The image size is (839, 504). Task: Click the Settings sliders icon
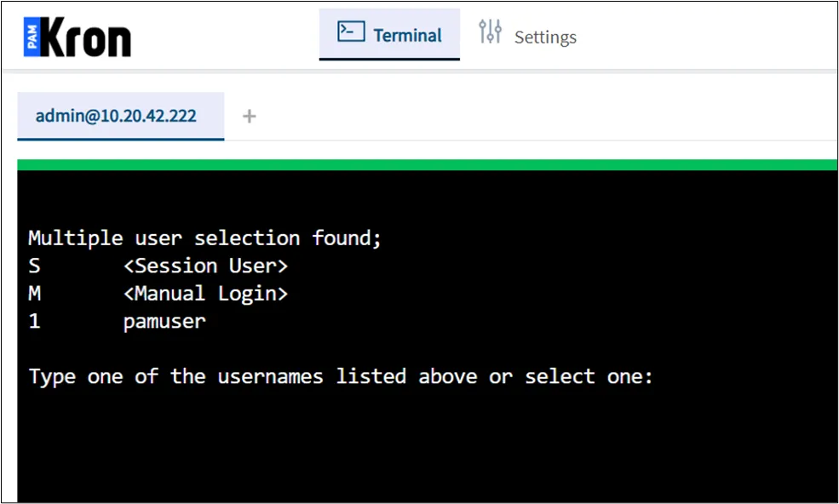coord(490,31)
